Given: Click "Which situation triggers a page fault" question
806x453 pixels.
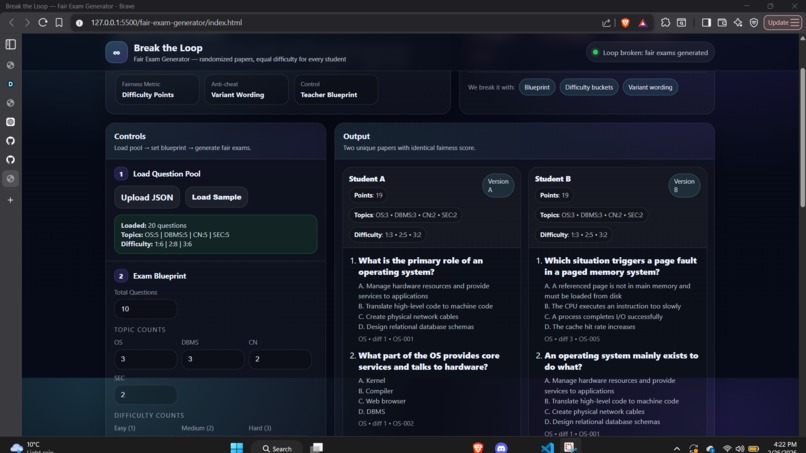Looking at the screenshot, I should [x=620, y=266].
